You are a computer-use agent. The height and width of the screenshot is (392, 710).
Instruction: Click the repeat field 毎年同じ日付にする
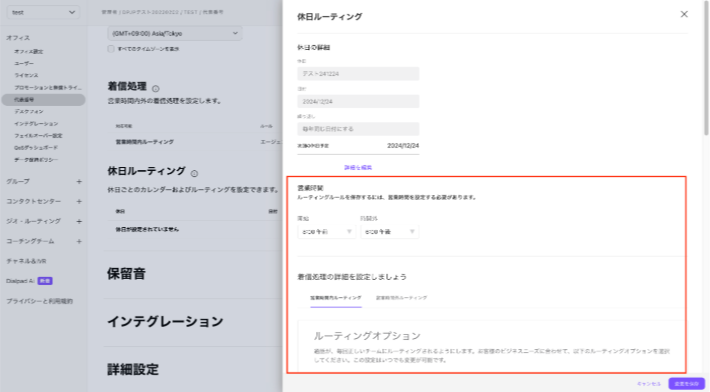tap(358, 129)
